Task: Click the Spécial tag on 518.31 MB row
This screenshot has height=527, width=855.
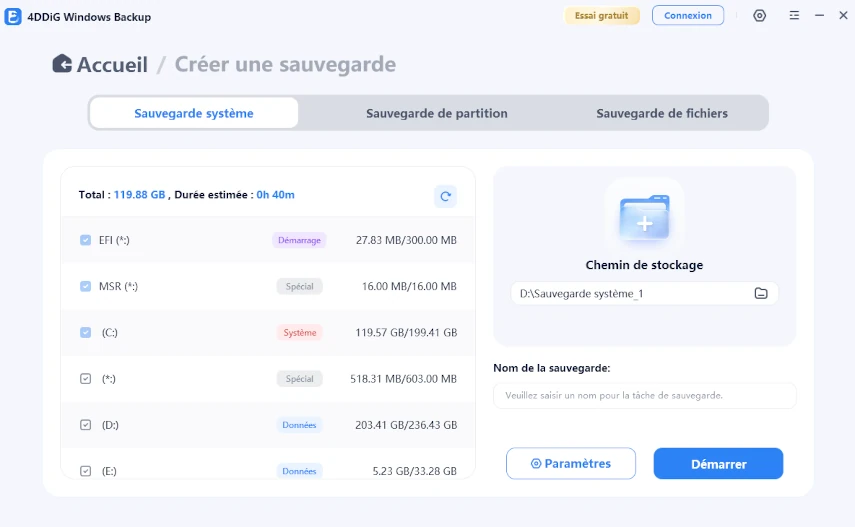Action: (299, 379)
